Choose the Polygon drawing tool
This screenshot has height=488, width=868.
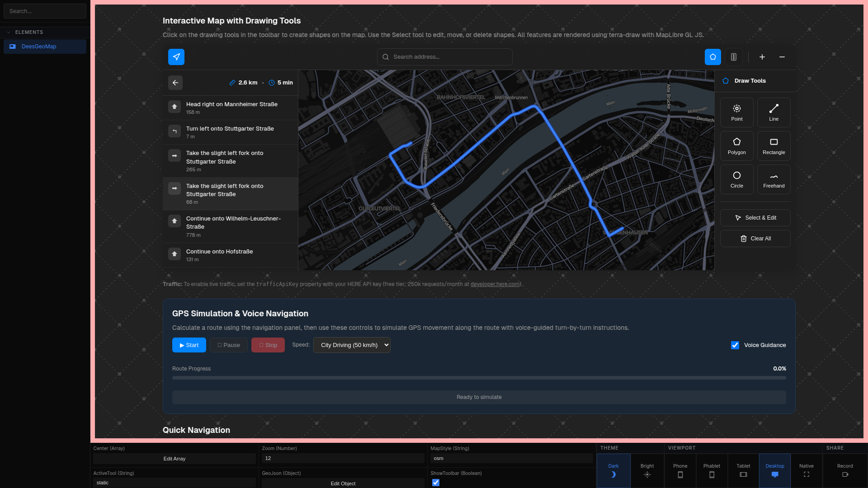(x=736, y=146)
